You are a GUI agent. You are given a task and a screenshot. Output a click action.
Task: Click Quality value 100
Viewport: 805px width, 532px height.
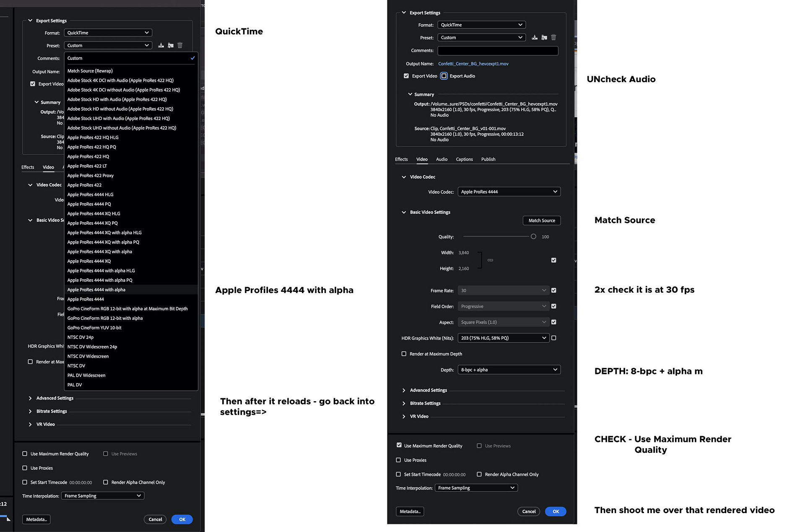pos(545,237)
